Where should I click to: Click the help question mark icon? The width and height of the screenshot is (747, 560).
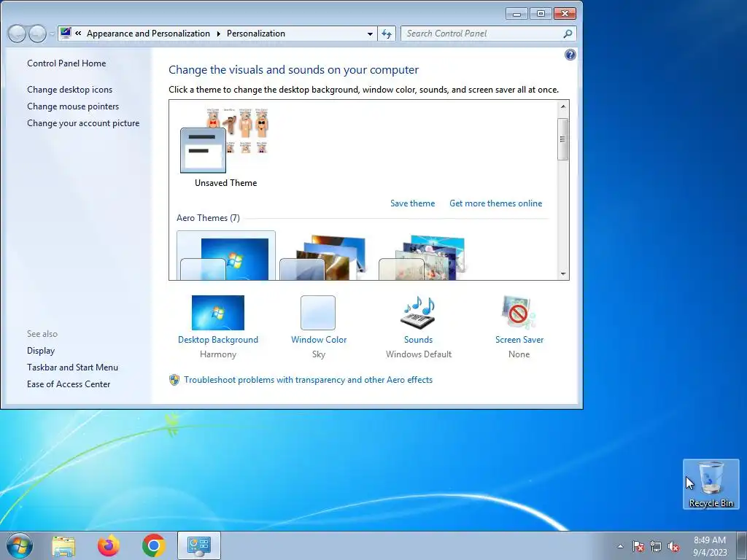(x=570, y=55)
